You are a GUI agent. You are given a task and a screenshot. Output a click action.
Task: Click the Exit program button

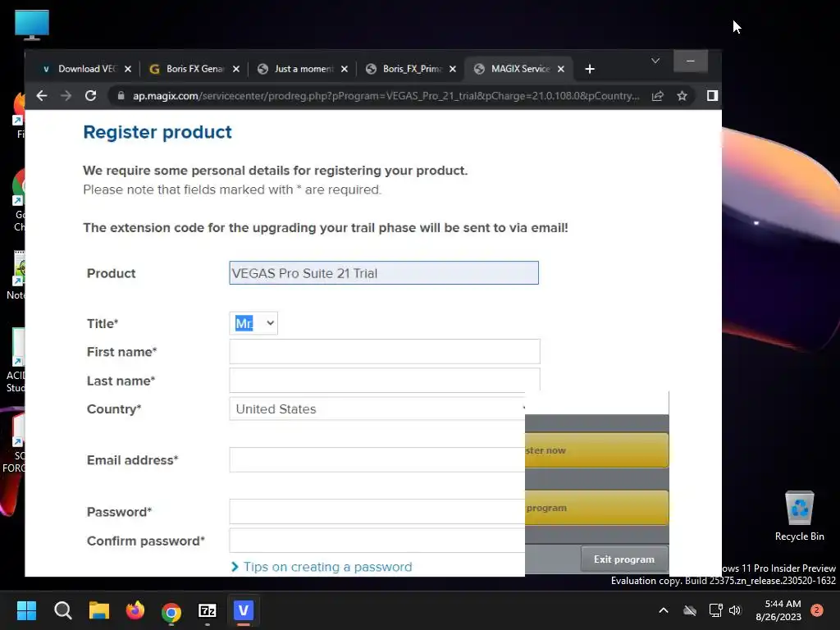pyautogui.click(x=624, y=559)
